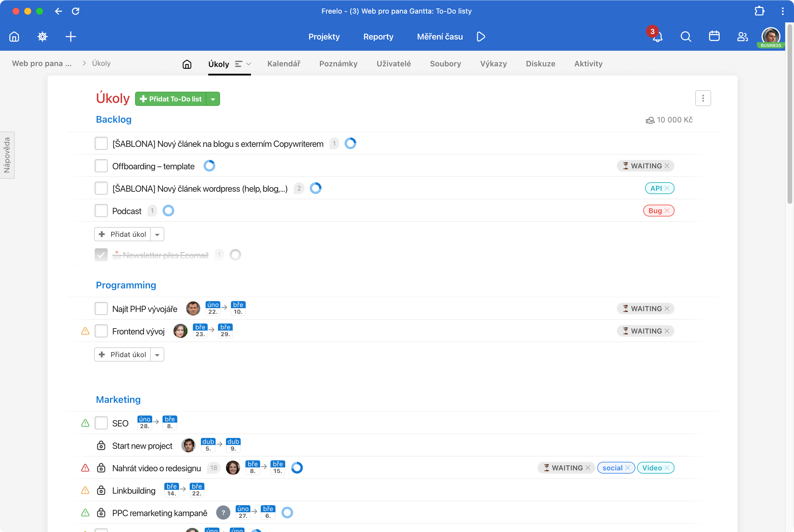Switch to the Výkazy tab
This screenshot has width=794, height=532.
coord(493,64)
